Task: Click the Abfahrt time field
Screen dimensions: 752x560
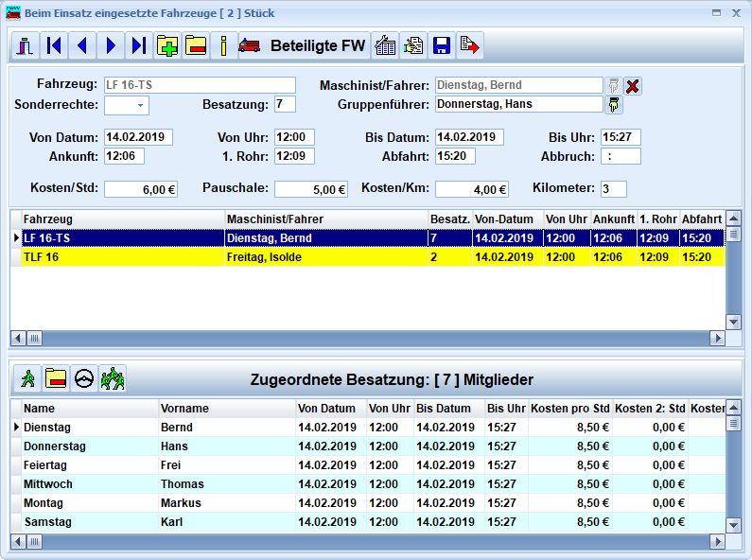Action: [455, 156]
